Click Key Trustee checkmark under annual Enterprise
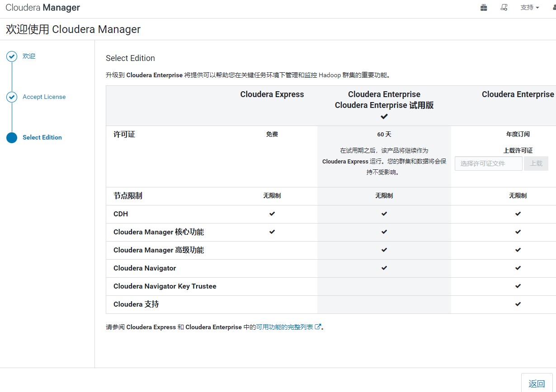Image resolution: width=556 pixels, height=392 pixels. pos(518,286)
